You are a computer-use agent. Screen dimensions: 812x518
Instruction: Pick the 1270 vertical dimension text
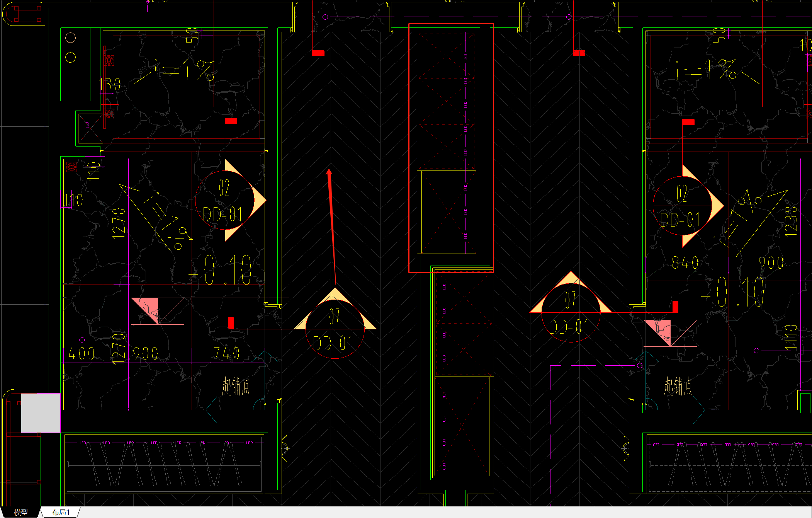119,223
